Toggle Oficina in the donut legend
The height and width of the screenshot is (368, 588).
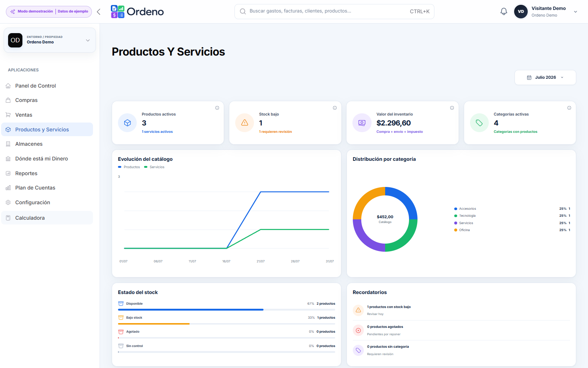(462, 230)
